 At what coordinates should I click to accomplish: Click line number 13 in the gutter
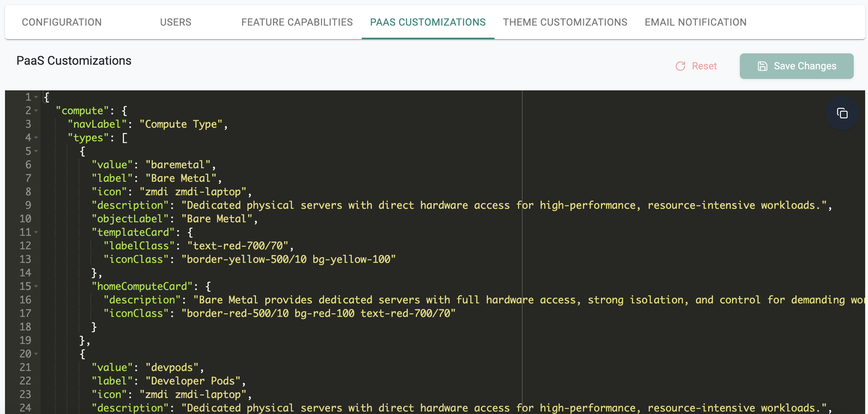click(x=25, y=259)
